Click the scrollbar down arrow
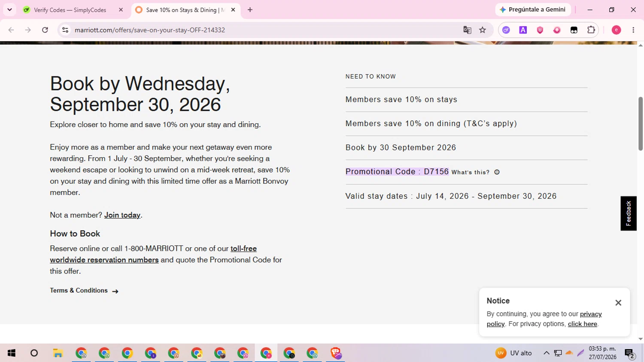The height and width of the screenshot is (362, 644). click(641, 339)
